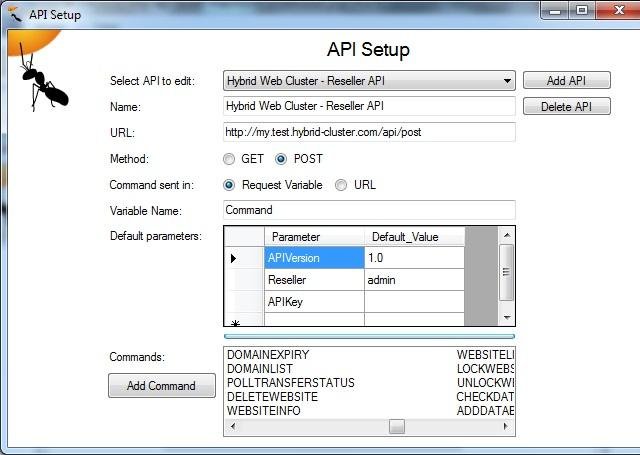Click the Delete API button
Image resolution: width=640 pixels, height=455 pixels.
tap(567, 107)
